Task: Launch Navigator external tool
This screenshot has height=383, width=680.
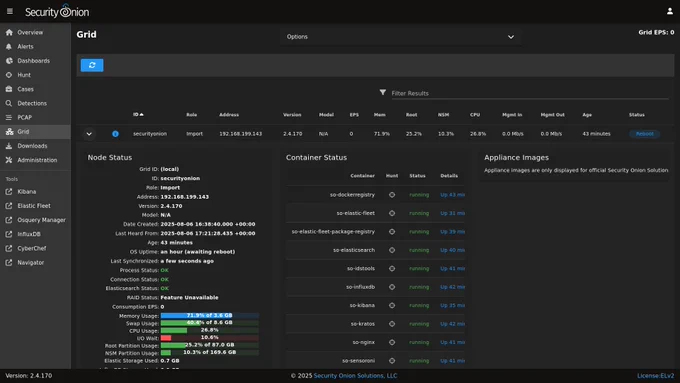Action: [x=35, y=262]
